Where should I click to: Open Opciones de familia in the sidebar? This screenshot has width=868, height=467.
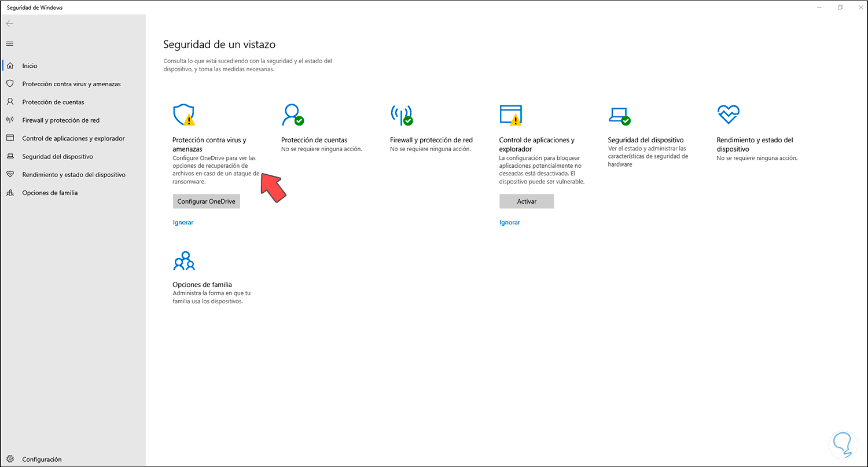point(50,193)
